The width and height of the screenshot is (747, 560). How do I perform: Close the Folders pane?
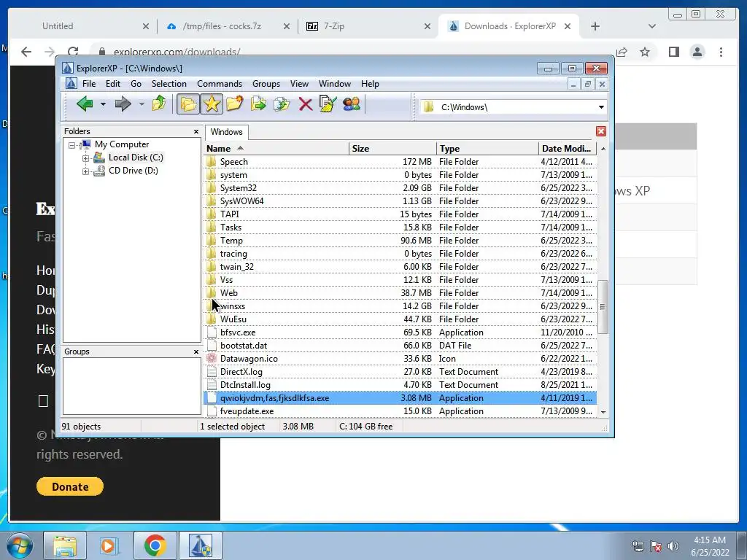196,131
